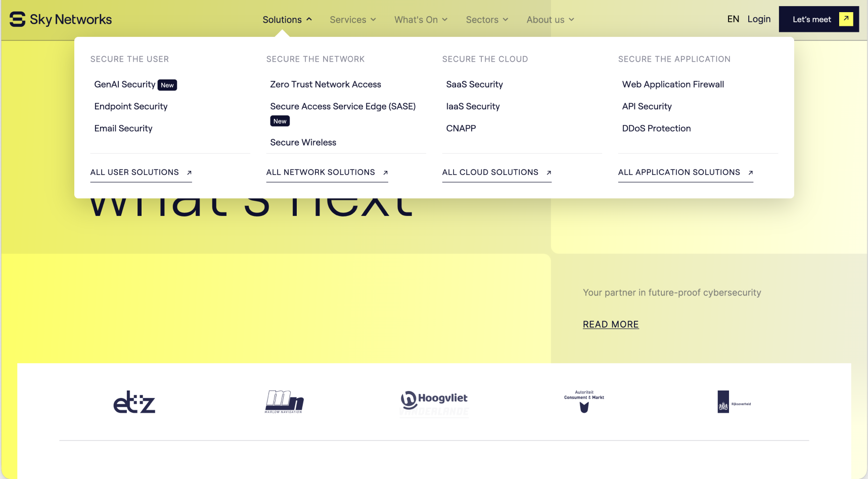
Task: Click the New badge next to GenAI Security
Action: pyautogui.click(x=167, y=85)
